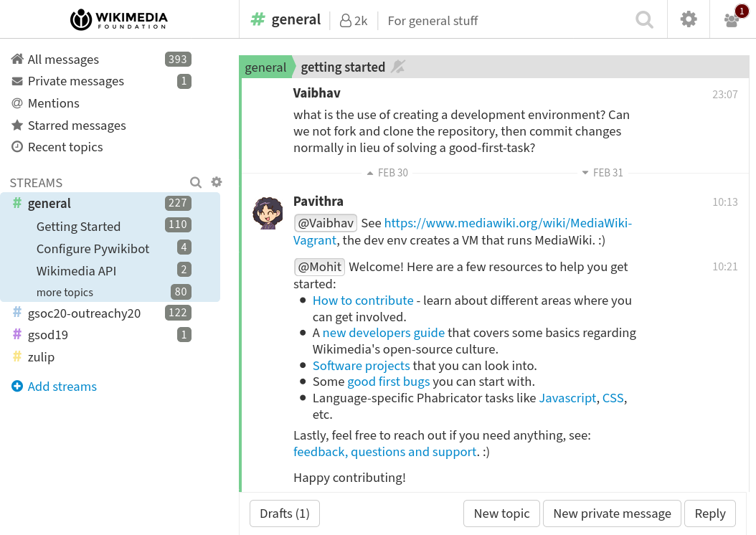Click the muted topic bell icon
Viewport: 756px width, 535px height.
pos(398,67)
